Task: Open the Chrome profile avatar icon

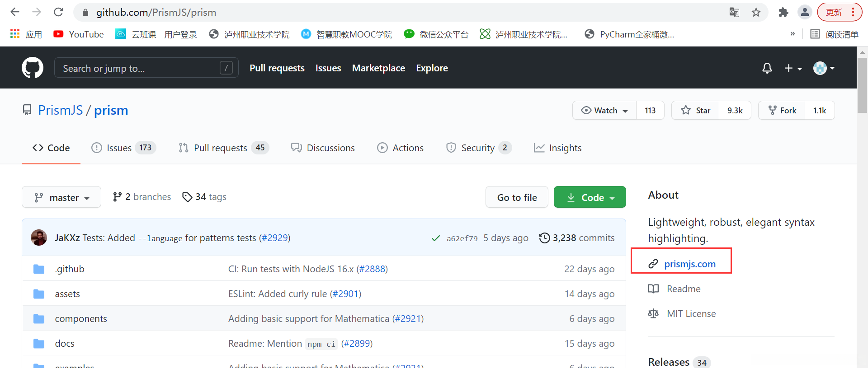Action: click(805, 12)
